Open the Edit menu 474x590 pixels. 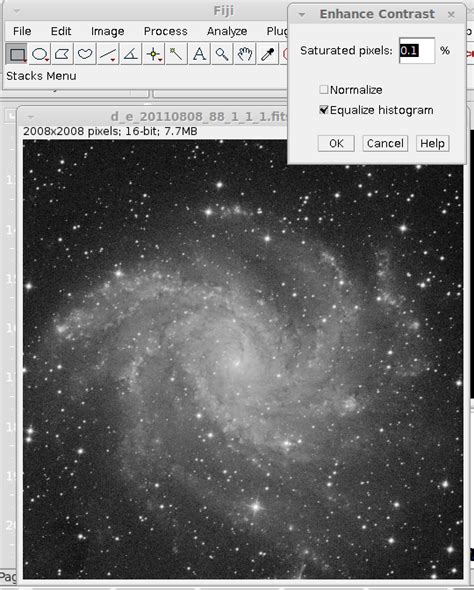(61, 31)
